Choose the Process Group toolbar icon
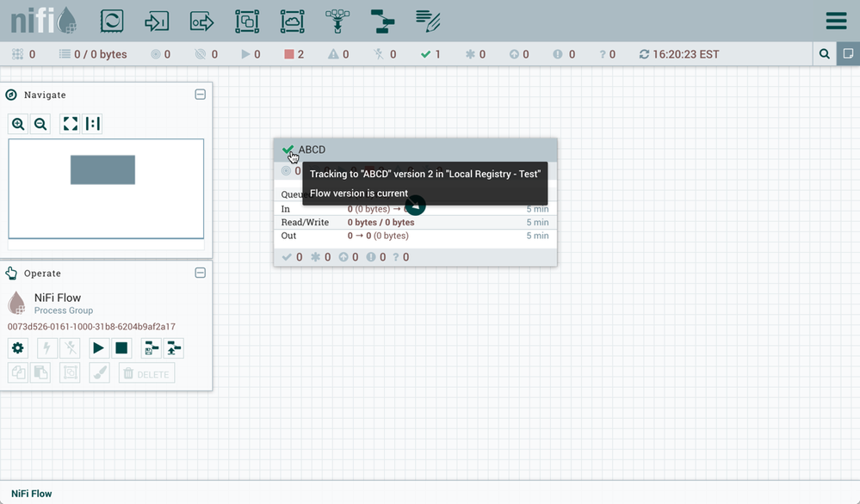 pyautogui.click(x=247, y=21)
